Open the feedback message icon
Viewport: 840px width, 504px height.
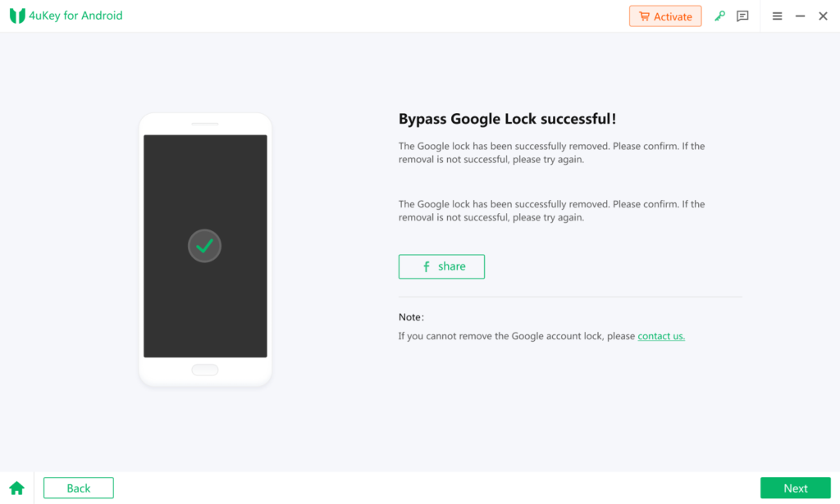[742, 16]
